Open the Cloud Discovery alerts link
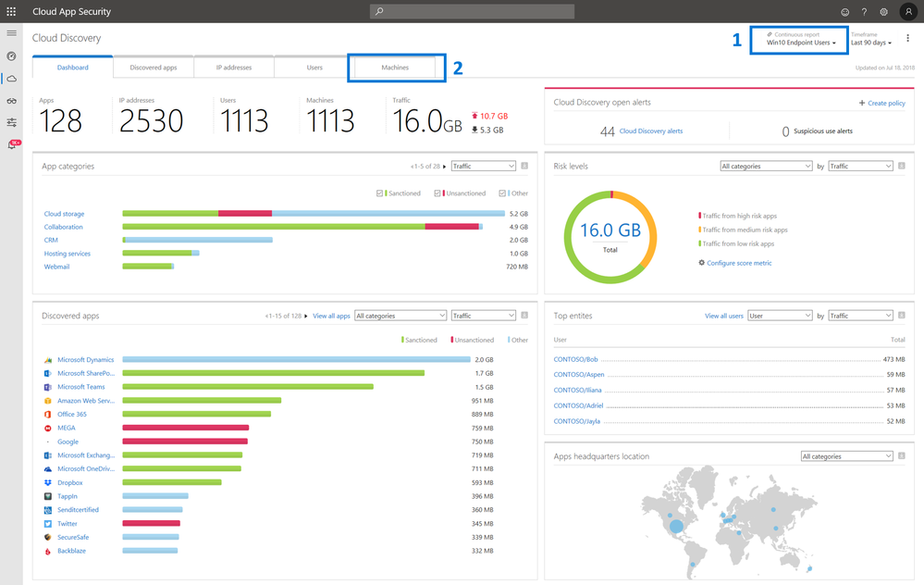This screenshot has height=585, width=924. pos(650,131)
